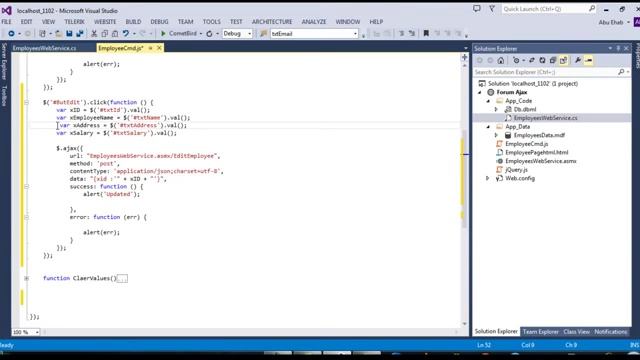This screenshot has height=360, width=640.
Task: Toggle Show All Files in Solution Explorer
Action: [563, 60]
